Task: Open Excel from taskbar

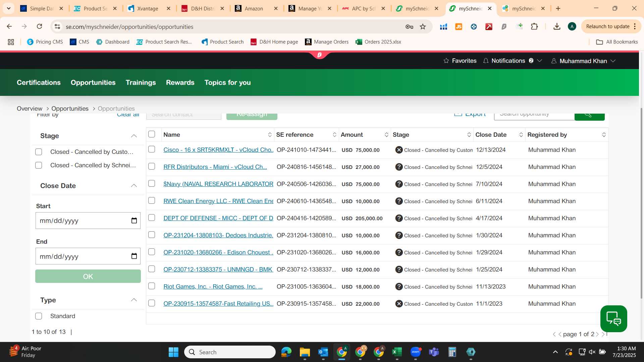Action: (x=397, y=352)
